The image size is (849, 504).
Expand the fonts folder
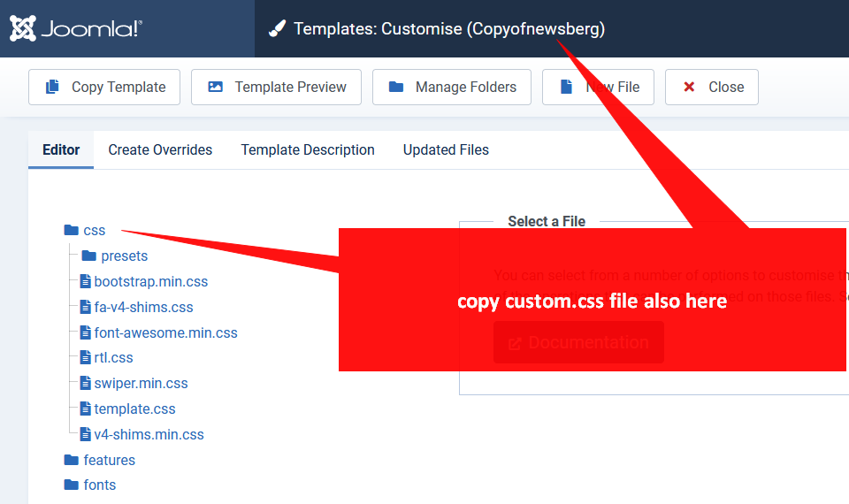100,485
